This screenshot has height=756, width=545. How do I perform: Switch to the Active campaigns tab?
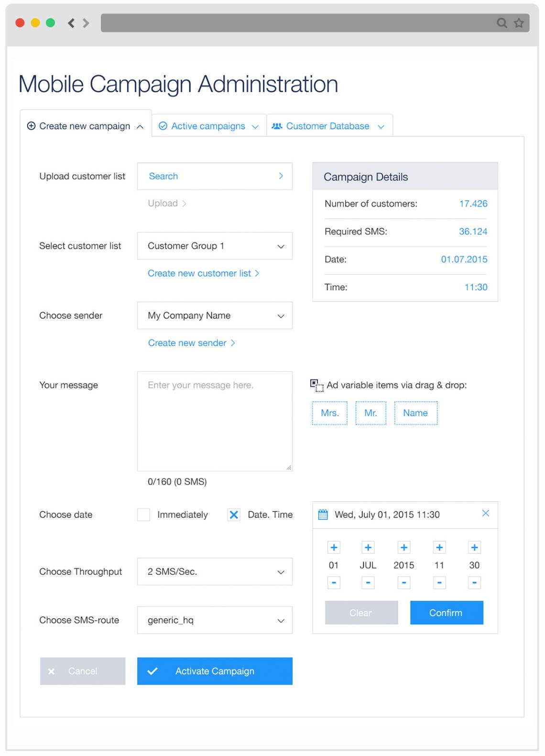click(x=208, y=126)
